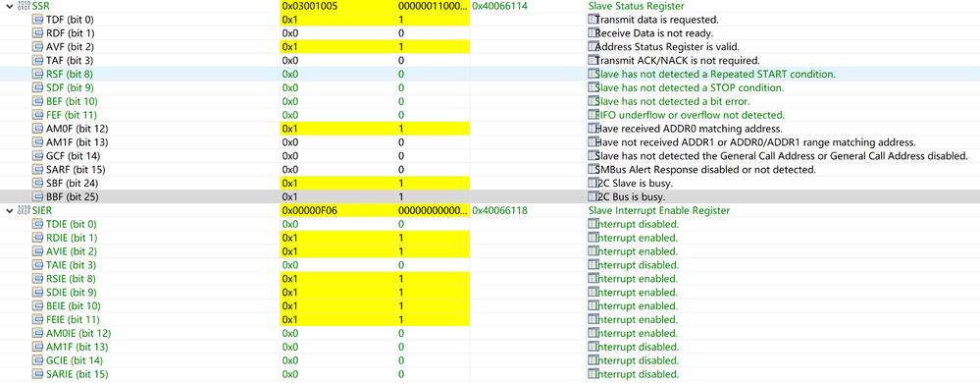Select the TDF (bit 0) field icon

tap(39, 20)
